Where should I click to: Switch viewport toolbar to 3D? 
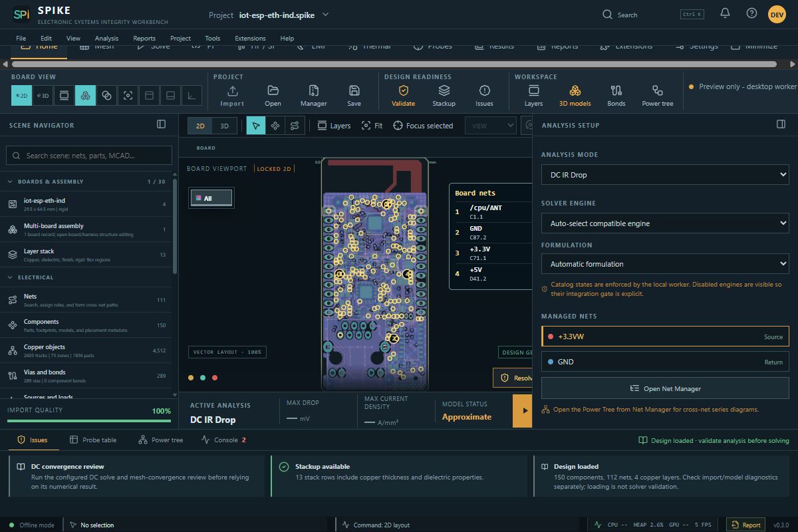click(225, 126)
